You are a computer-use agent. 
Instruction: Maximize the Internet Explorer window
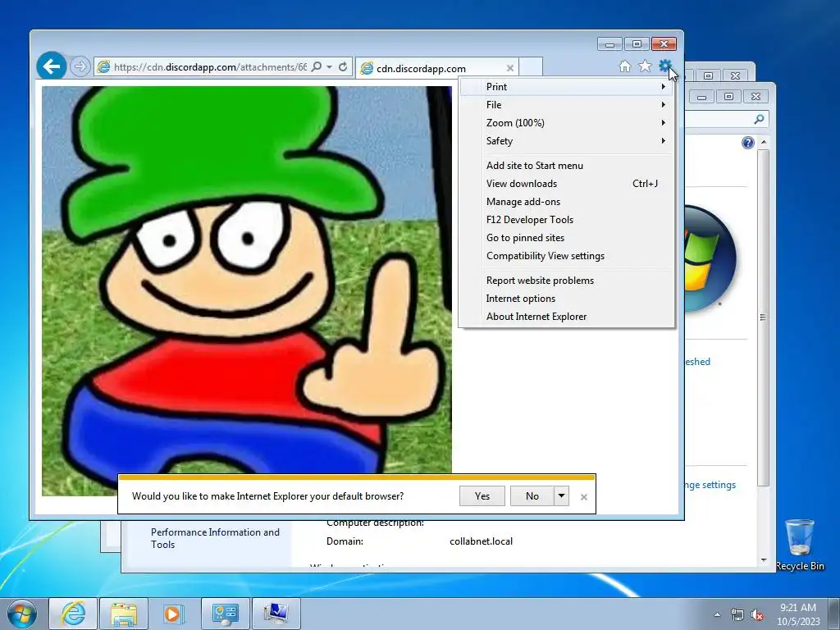point(637,44)
